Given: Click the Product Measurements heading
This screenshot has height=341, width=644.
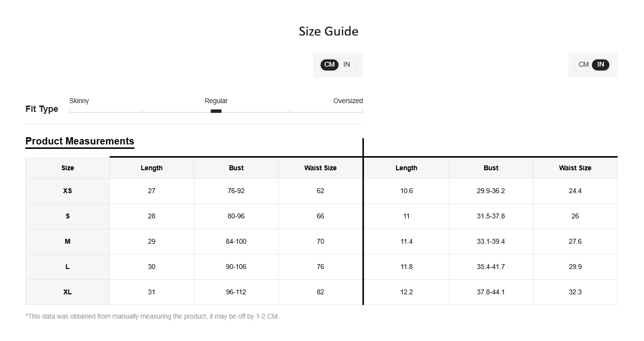Looking at the screenshot, I should click(80, 141).
